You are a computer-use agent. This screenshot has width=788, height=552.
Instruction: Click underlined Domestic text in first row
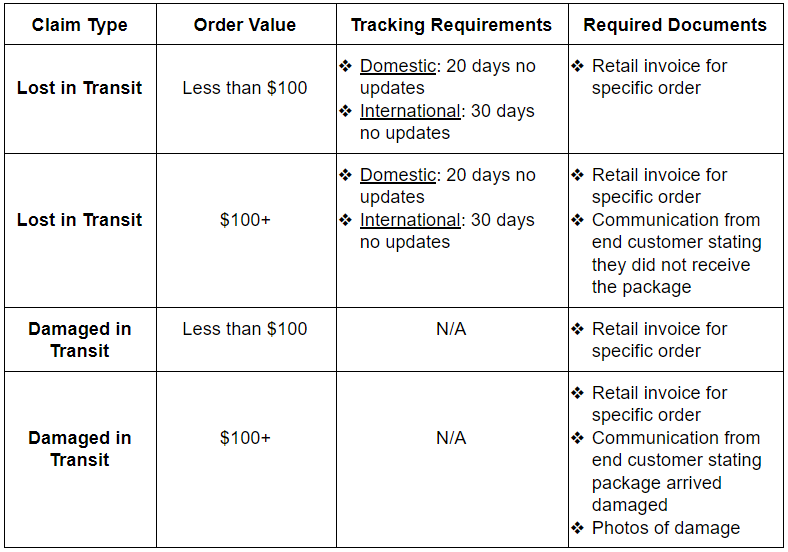(398, 66)
